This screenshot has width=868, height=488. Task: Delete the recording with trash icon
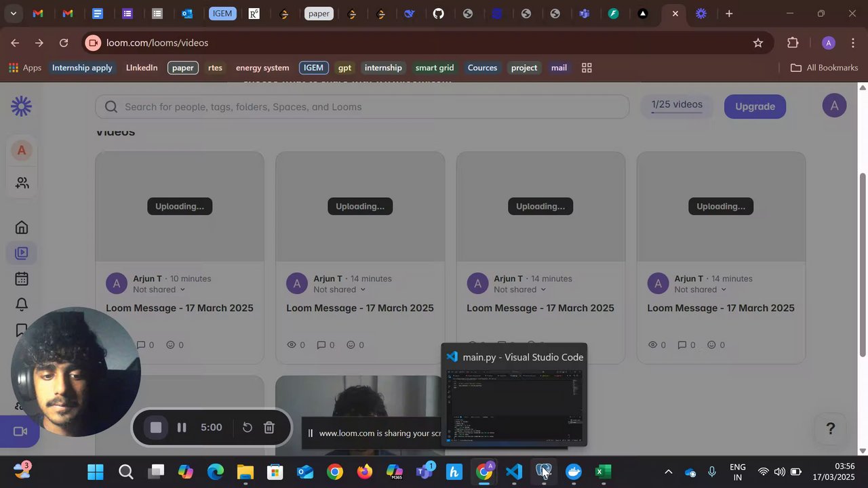click(269, 428)
